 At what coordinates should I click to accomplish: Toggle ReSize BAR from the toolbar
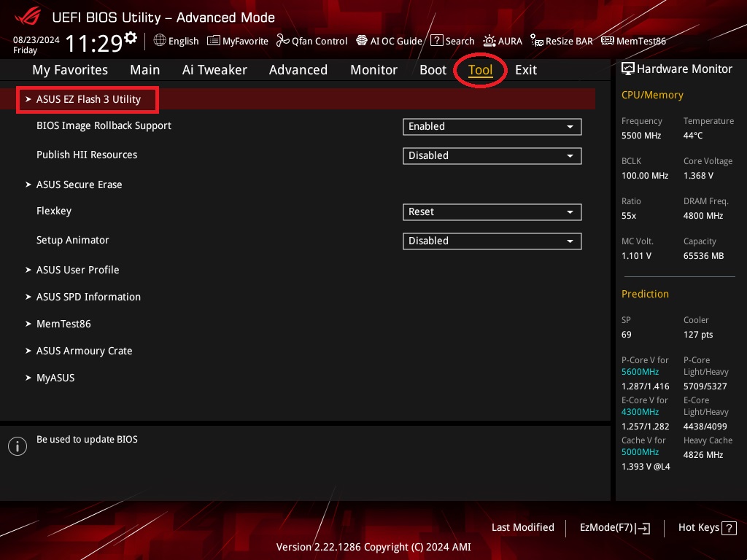(569, 41)
